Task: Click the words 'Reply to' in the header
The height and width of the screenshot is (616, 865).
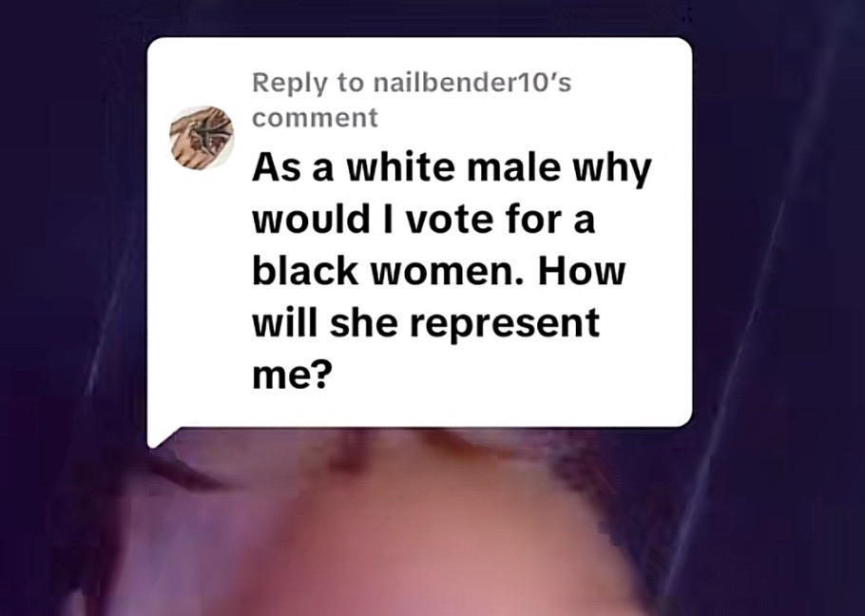Action: (308, 84)
